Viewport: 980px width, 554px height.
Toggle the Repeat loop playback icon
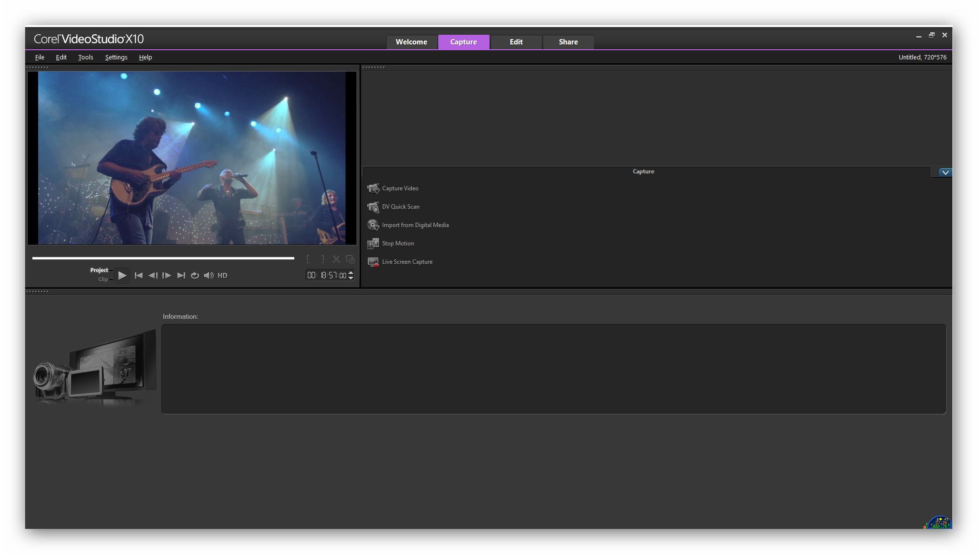195,275
